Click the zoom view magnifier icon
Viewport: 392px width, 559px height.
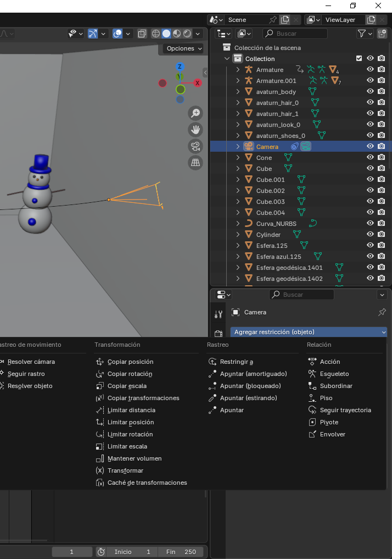point(195,113)
